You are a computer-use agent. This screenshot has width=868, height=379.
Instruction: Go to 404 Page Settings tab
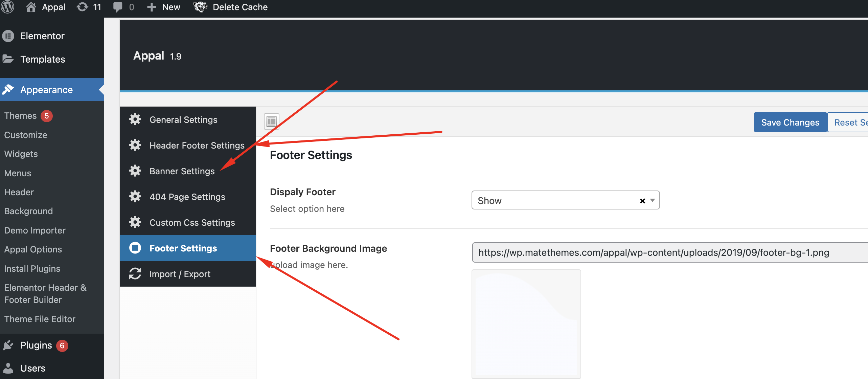pyautogui.click(x=188, y=197)
